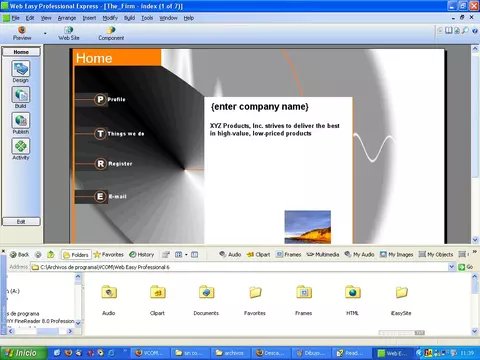Image resolution: width=480 pixels, height=360 pixels.
Task: Expand the Preview dropdown arrow
Action: click(x=45, y=33)
